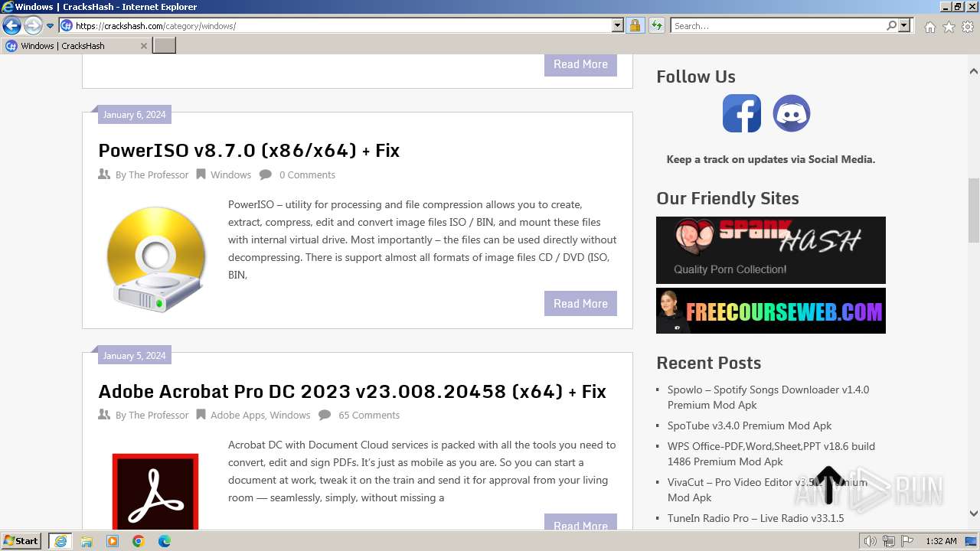Viewport: 980px width, 551px height.
Task: Open 0 Comments link for PowerISO
Action: [307, 174]
